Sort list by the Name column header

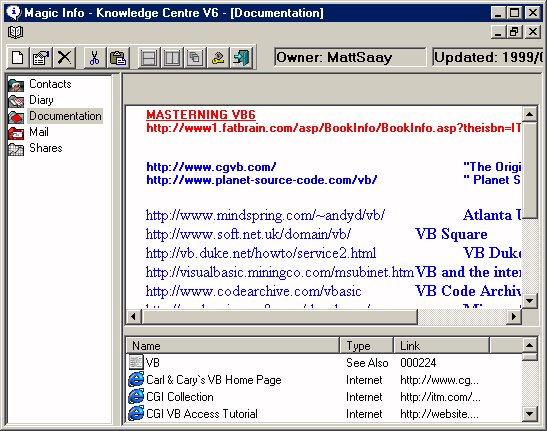coord(232,345)
